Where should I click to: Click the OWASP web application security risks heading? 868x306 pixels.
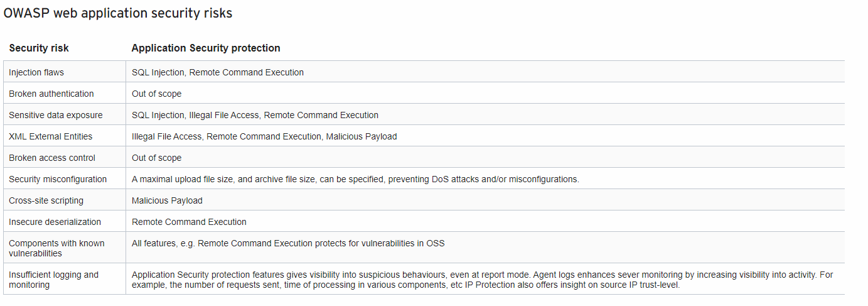click(x=118, y=14)
